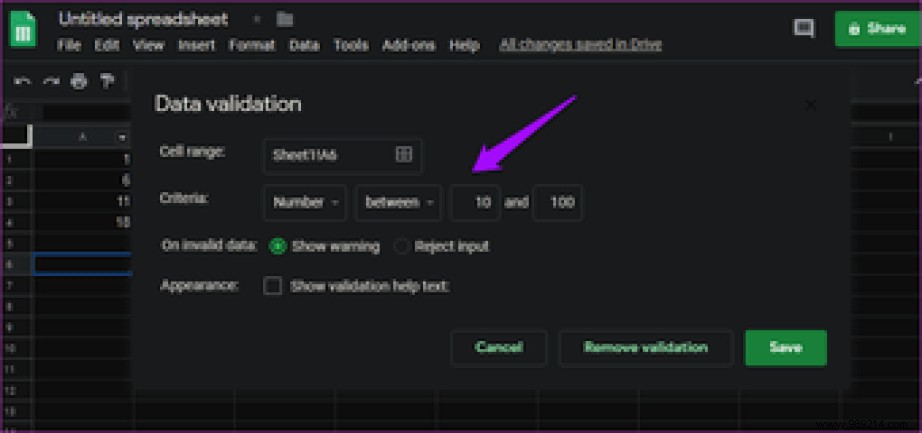Print the spreadsheet with the printer icon
The width and height of the screenshot is (922, 433).
pos(79,81)
